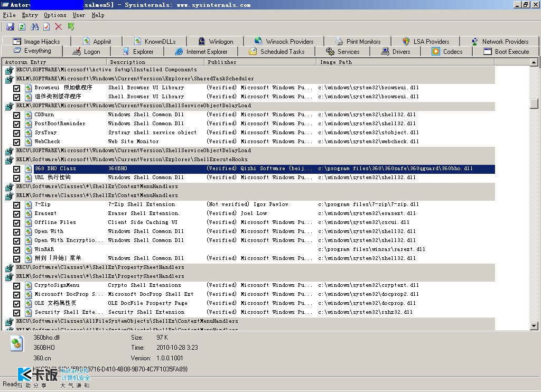Uncheck the WebCheck entry checkbox
541x392 pixels.
point(16,142)
